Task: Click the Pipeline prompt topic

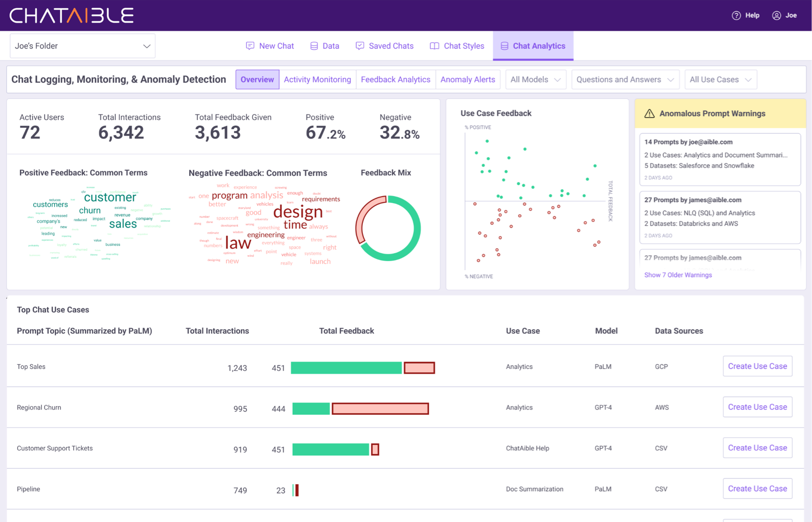Action: (29, 489)
